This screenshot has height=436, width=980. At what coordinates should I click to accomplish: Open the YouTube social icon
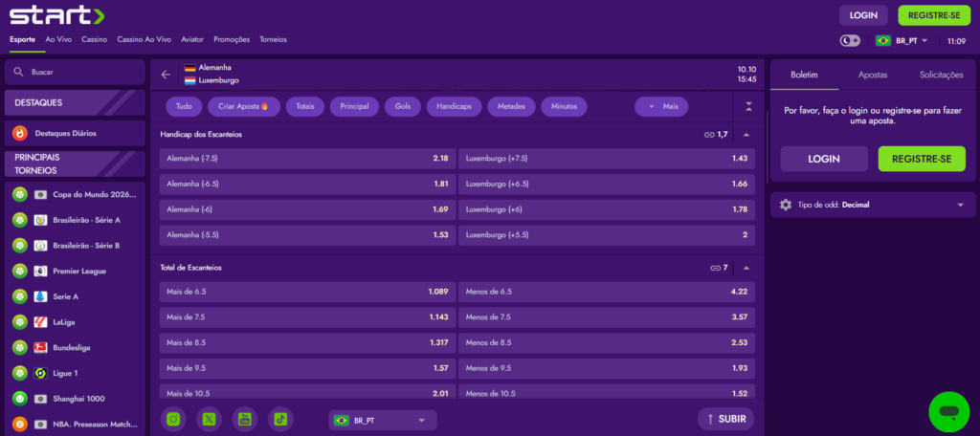(x=245, y=419)
